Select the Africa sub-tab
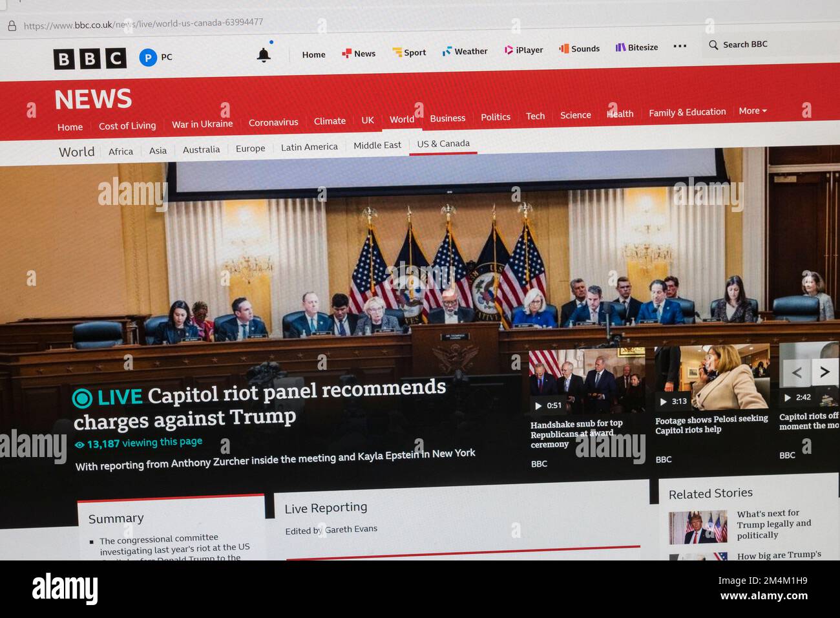 121,151
